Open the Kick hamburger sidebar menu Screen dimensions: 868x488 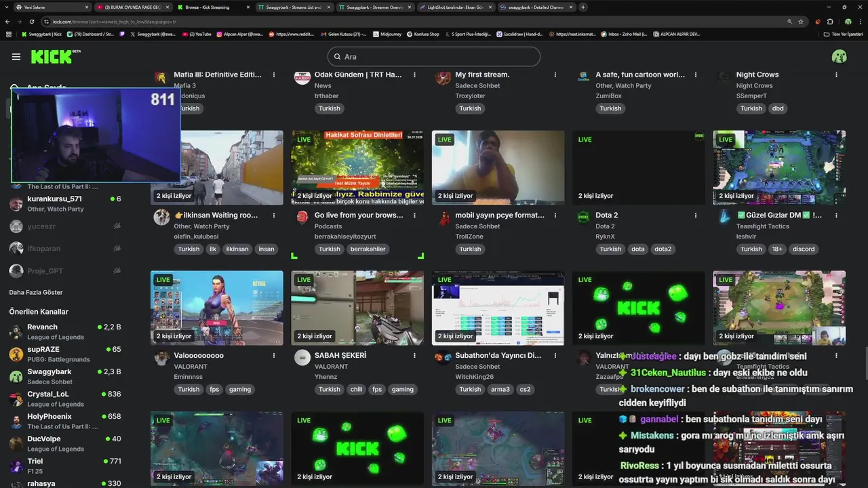(x=16, y=57)
